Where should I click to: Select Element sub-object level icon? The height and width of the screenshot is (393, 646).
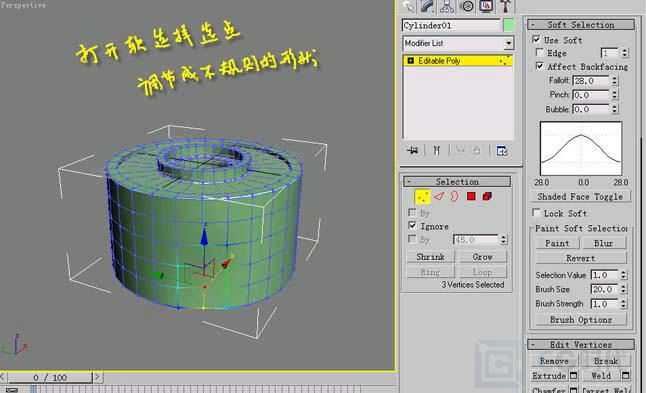(487, 196)
